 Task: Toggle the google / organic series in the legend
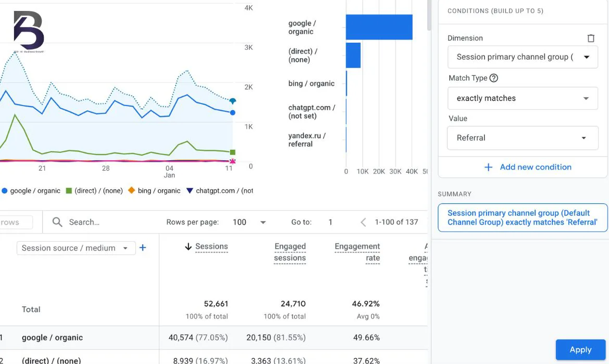pos(5,191)
